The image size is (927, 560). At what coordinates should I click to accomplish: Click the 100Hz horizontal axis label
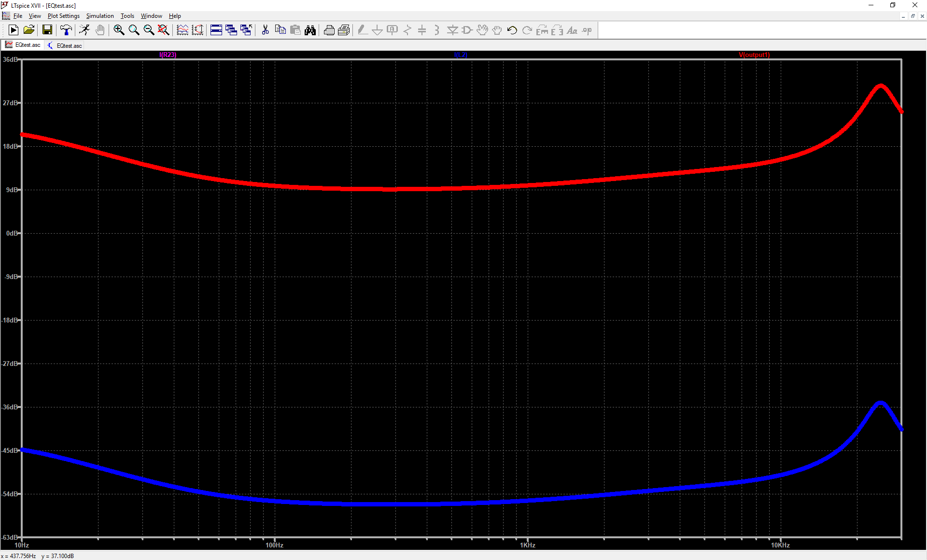[274, 545]
